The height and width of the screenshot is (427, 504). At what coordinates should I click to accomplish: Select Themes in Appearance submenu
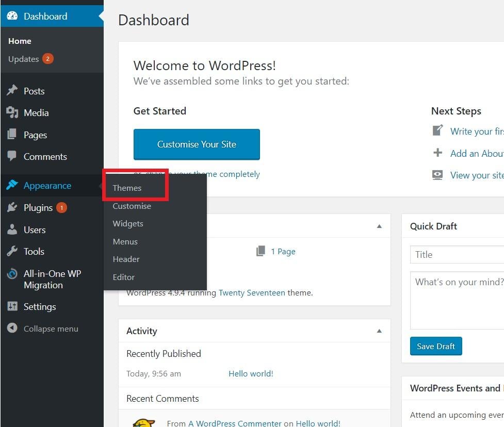(x=127, y=188)
